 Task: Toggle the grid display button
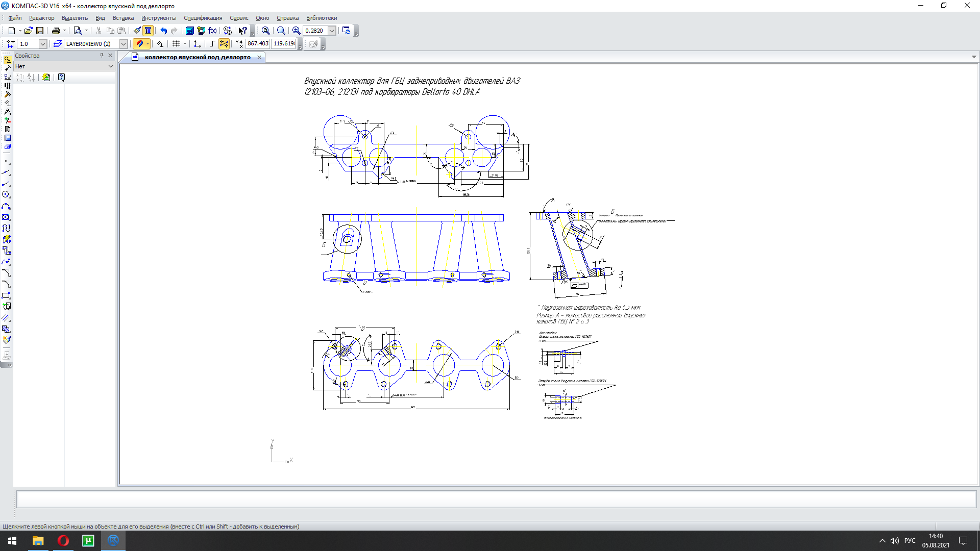click(x=177, y=44)
